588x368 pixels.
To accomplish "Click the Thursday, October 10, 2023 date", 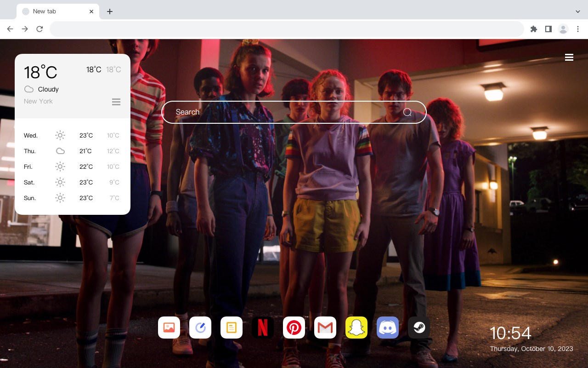I will pyautogui.click(x=531, y=349).
